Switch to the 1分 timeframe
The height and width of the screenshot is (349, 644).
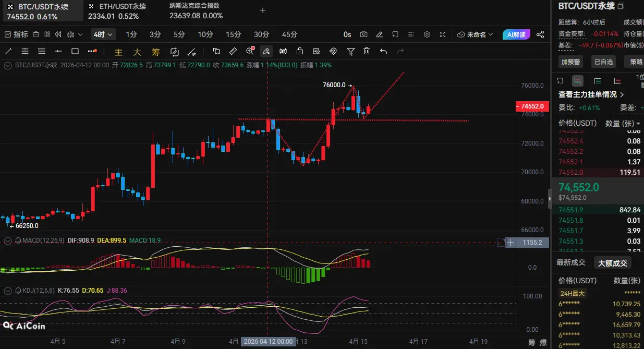[x=131, y=34]
